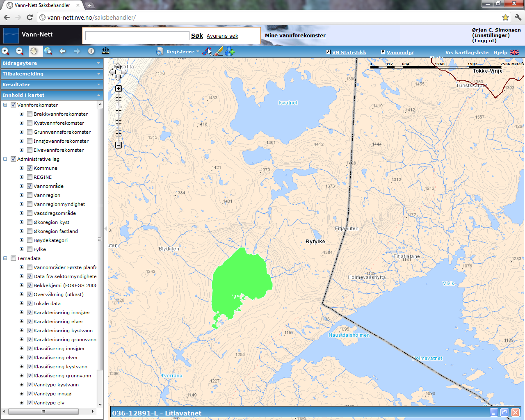Collapse the Administrative lag tree group
The width and height of the screenshot is (525, 420).
tap(5, 159)
